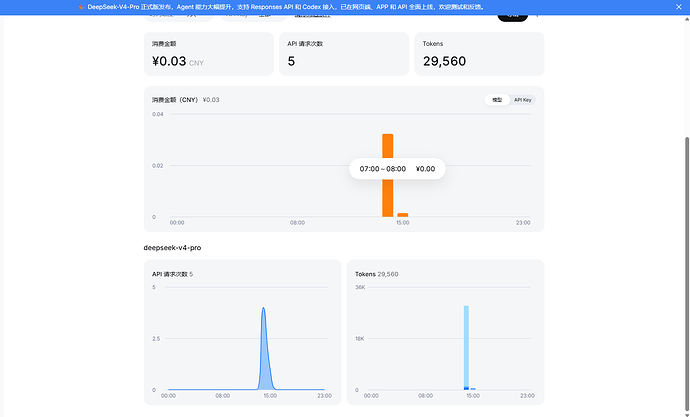Image resolution: width=690 pixels, height=417 pixels.
Task: Open the 消费金额 ¥0.03 summary card
Action: click(209, 54)
